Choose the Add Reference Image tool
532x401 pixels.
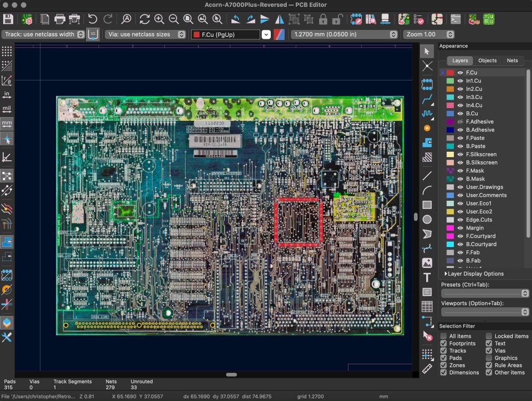(427, 263)
